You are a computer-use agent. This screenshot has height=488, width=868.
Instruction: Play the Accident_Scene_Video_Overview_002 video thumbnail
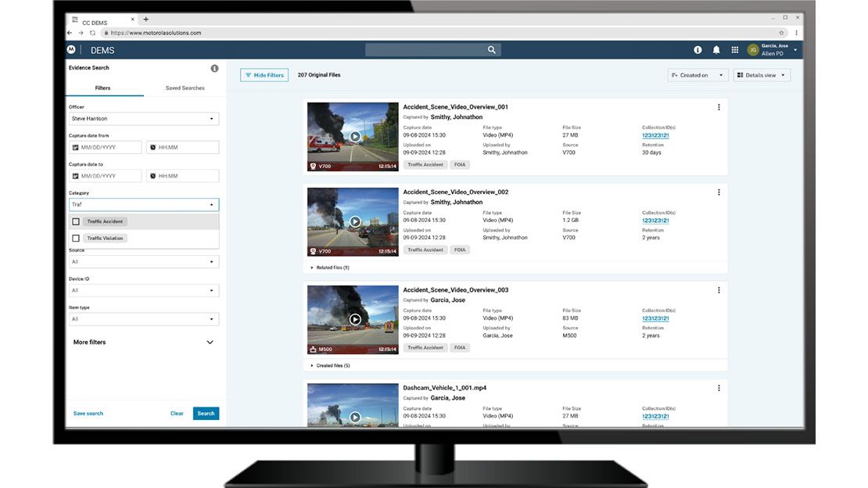point(354,221)
